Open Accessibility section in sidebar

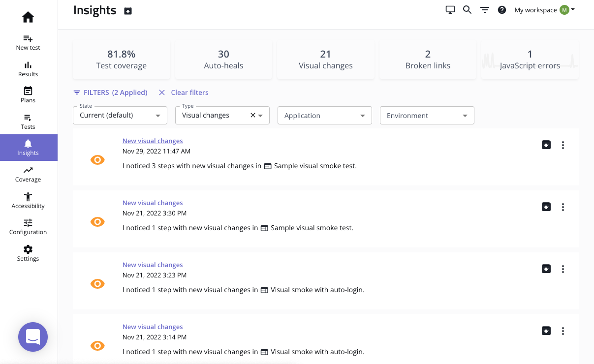pyautogui.click(x=28, y=201)
